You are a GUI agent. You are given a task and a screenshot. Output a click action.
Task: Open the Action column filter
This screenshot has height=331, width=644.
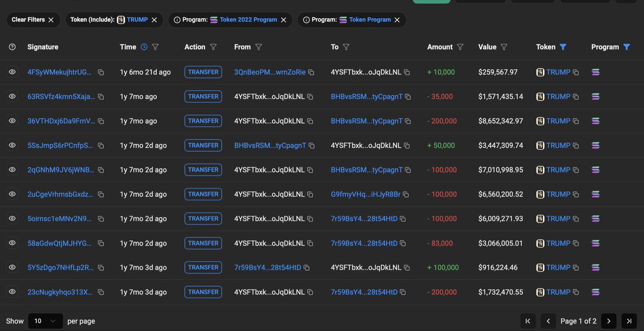213,47
